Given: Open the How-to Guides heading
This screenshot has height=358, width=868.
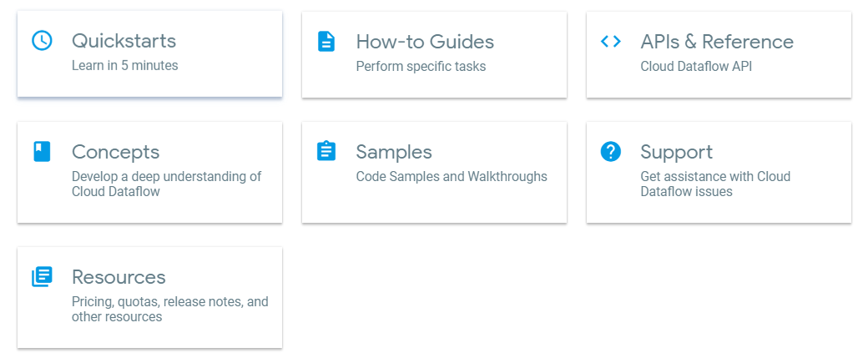Looking at the screenshot, I should coord(425,41).
